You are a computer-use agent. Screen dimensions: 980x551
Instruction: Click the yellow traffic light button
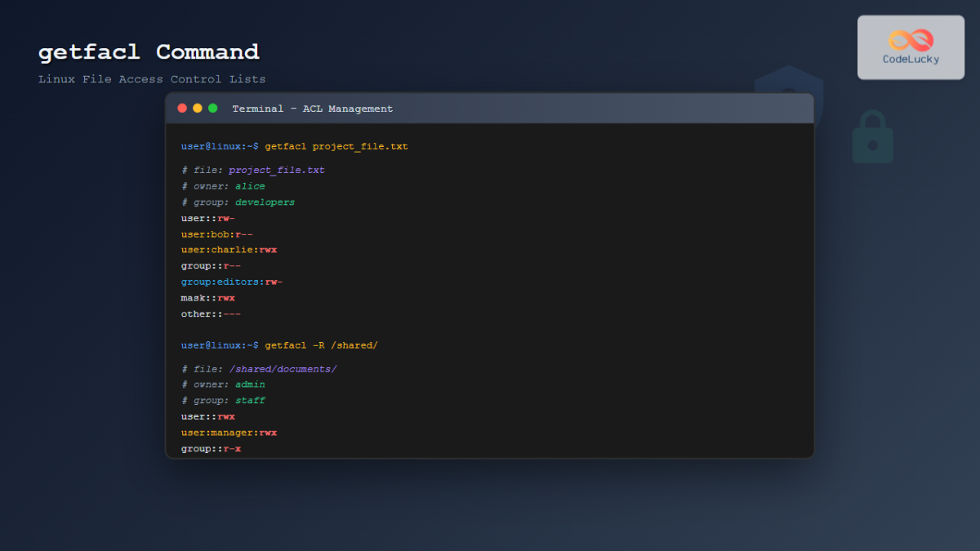click(x=197, y=107)
